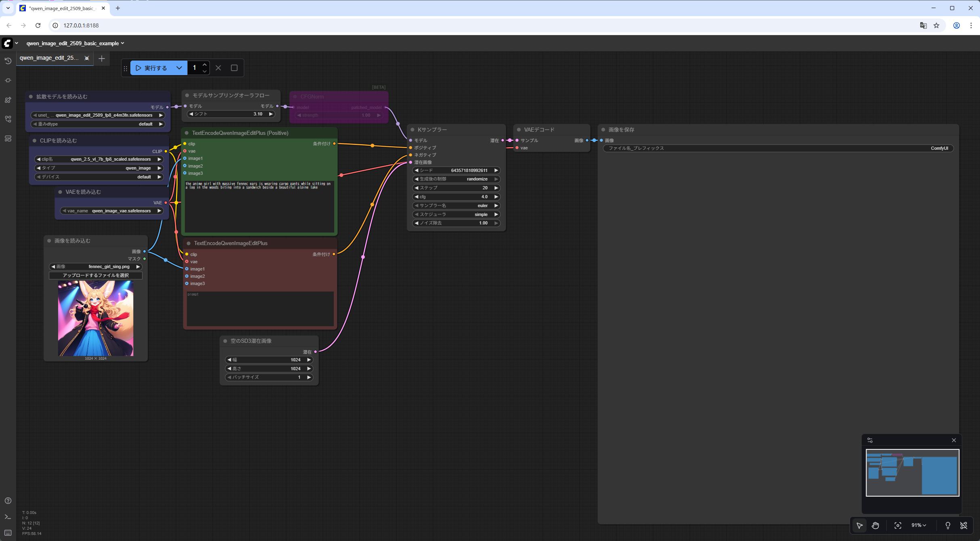Click the fit view icon
The width and height of the screenshot is (980, 541).
pyautogui.click(x=898, y=525)
